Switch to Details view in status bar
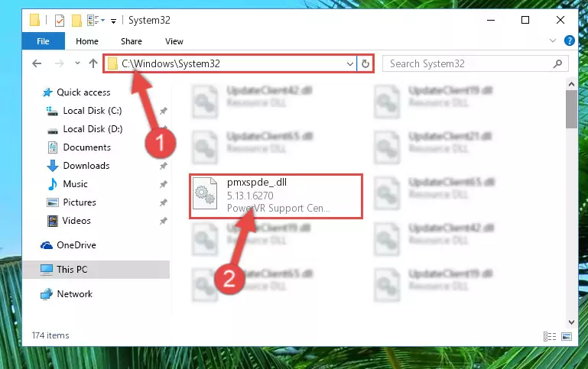 (550, 336)
